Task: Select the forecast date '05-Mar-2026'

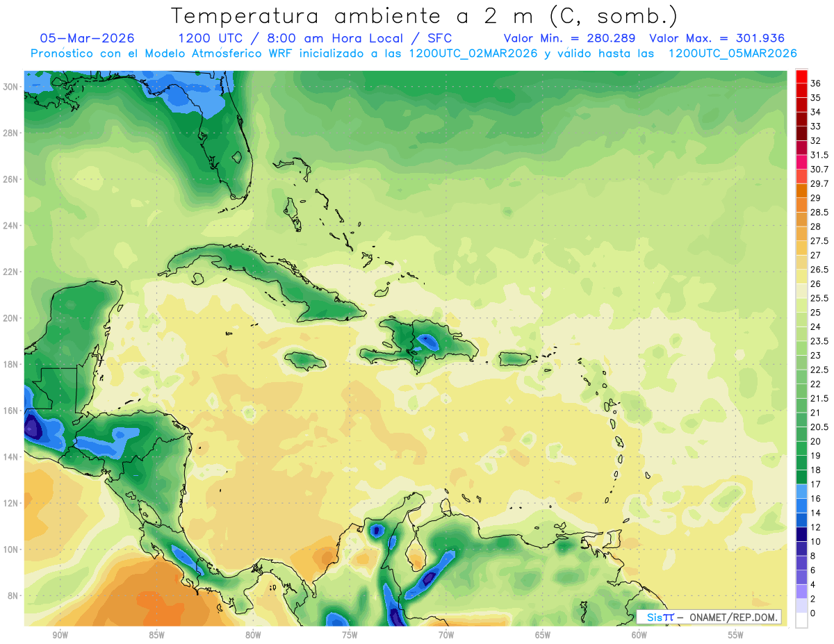Action: pos(87,38)
